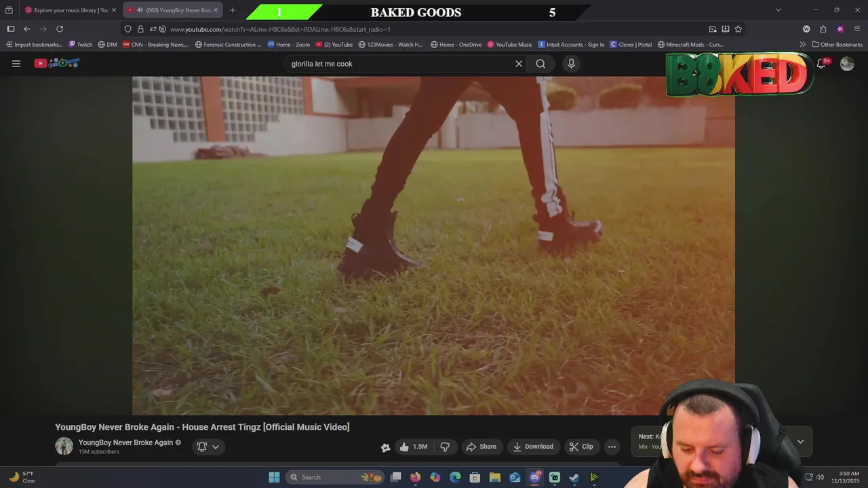Share the video
The image size is (868, 488).
click(x=481, y=447)
